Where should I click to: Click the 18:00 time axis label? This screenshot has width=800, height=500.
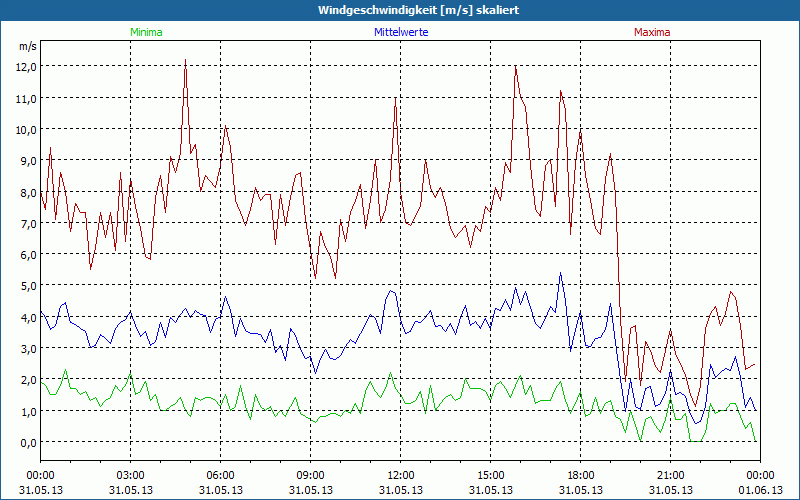point(581,476)
